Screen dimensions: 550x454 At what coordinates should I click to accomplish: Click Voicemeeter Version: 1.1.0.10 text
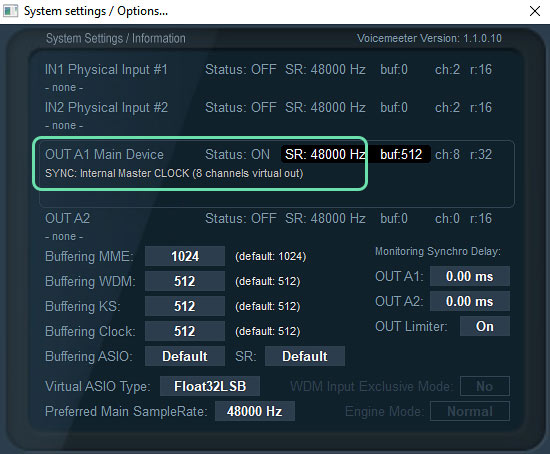click(x=429, y=38)
